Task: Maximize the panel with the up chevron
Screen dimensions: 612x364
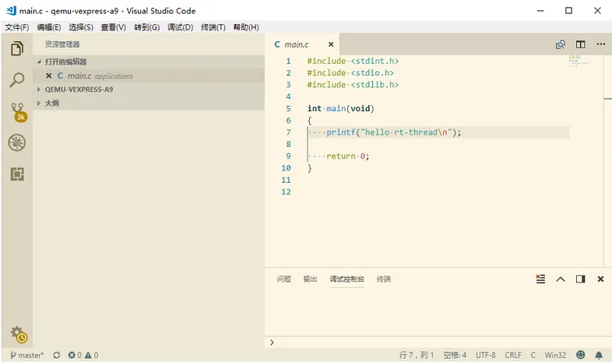Action: [561, 279]
